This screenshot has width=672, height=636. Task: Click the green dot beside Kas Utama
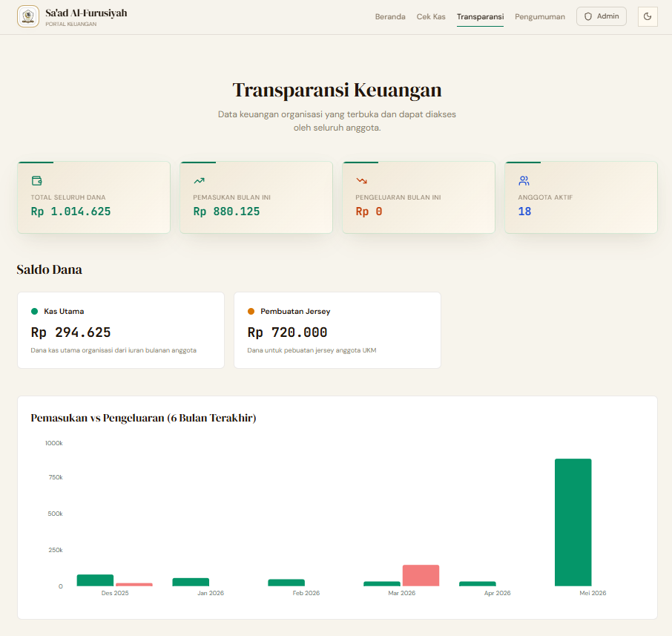pos(34,312)
